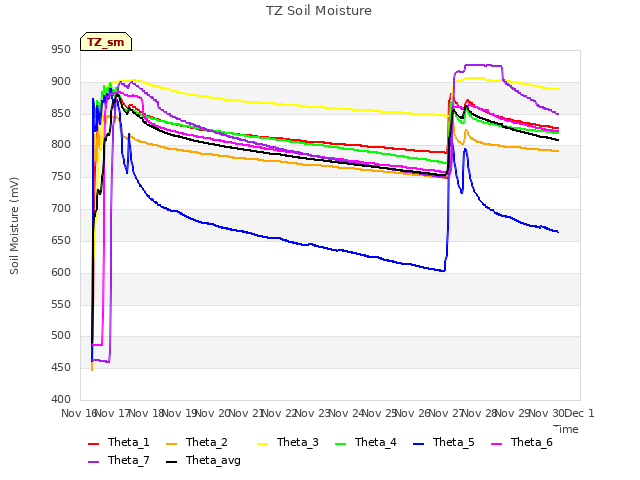
Task: Click the 750 y-axis tick label
Action: [x=61, y=177]
